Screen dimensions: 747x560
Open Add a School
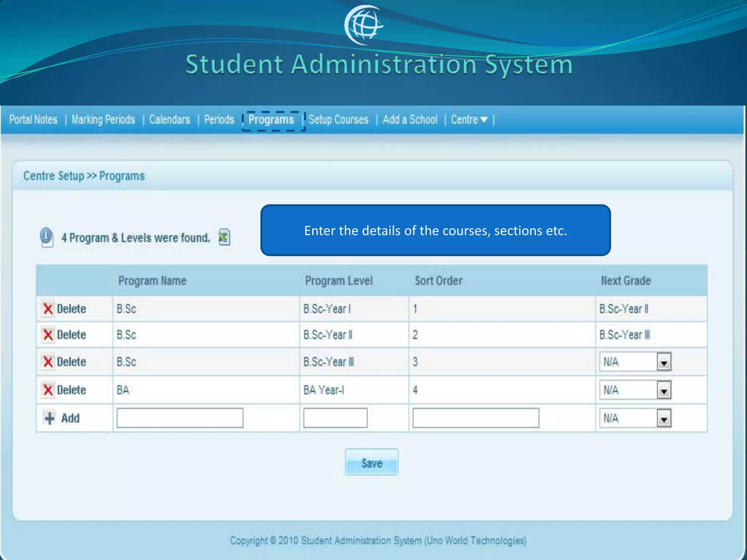tap(410, 119)
